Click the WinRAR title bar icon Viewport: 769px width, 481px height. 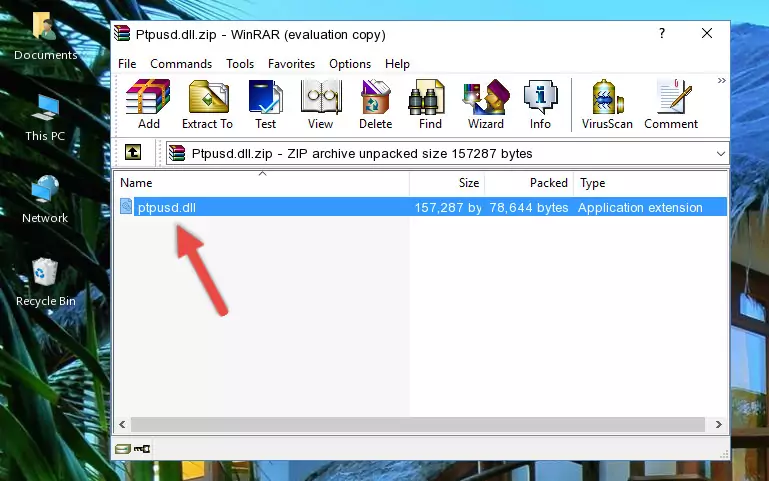pyautogui.click(x=122, y=33)
